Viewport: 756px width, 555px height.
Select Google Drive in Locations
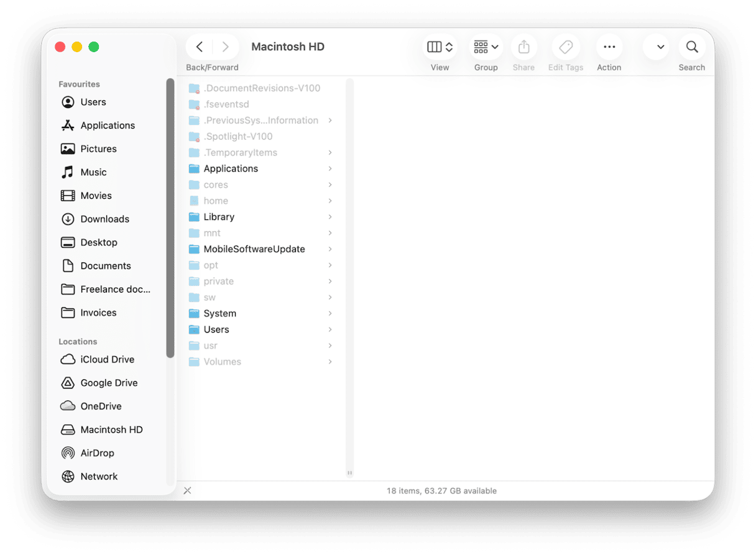pos(109,383)
